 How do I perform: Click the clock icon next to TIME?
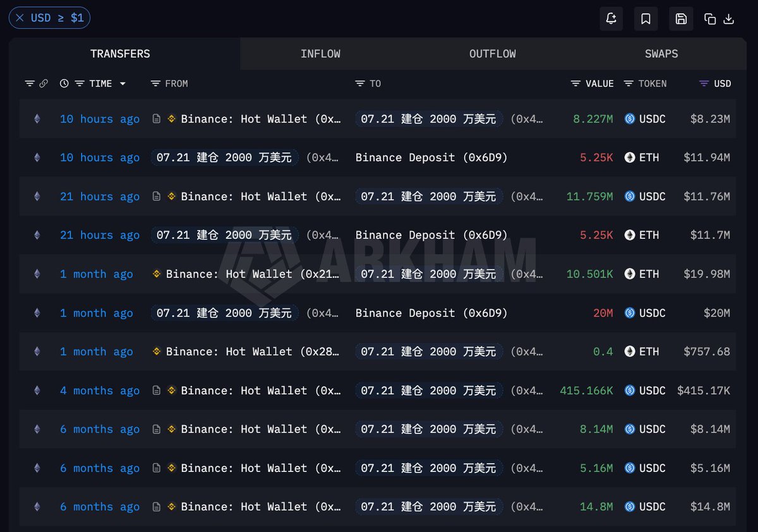(x=64, y=83)
